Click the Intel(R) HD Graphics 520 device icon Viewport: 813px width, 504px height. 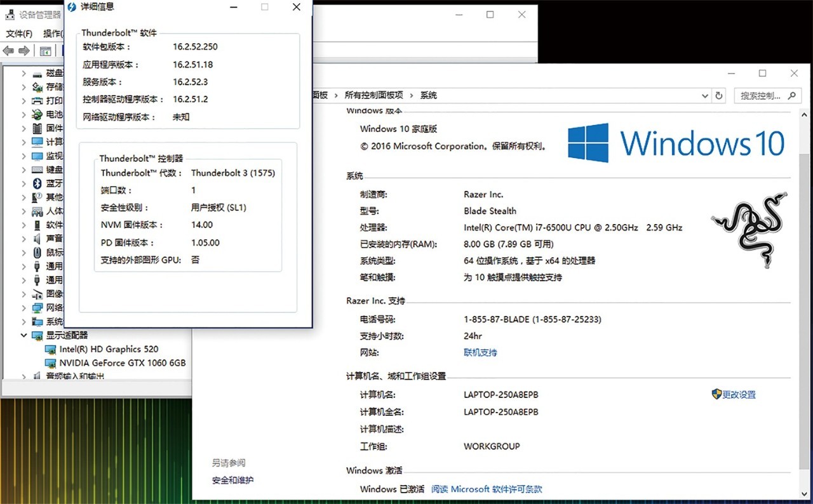pyautogui.click(x=51, y=348)
